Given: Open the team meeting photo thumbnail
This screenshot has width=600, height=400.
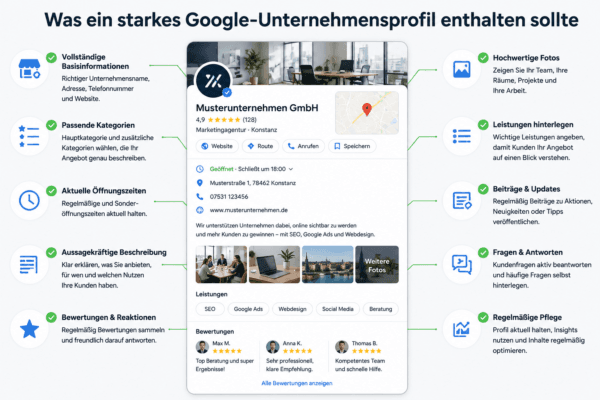Looking at the screenshot, I should [221, 264].
